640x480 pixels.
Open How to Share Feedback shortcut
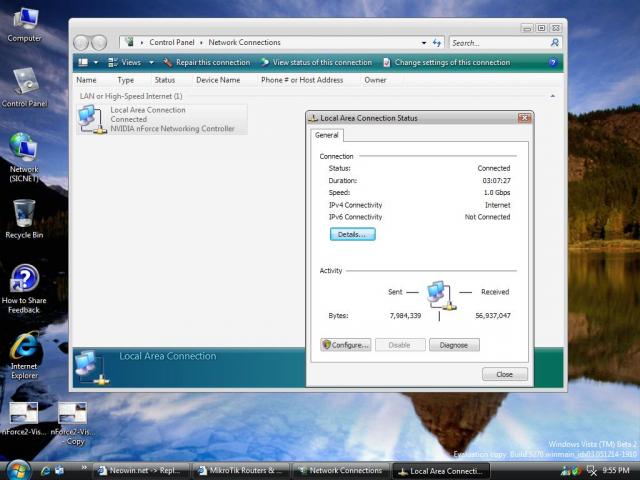24,289
